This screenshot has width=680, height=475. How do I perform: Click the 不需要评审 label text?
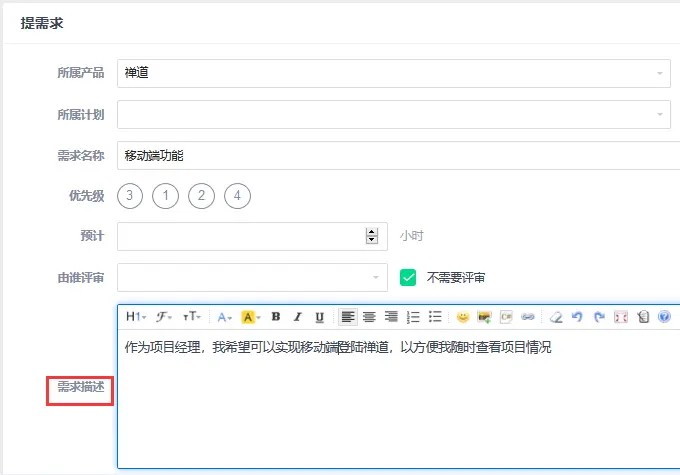456,278
